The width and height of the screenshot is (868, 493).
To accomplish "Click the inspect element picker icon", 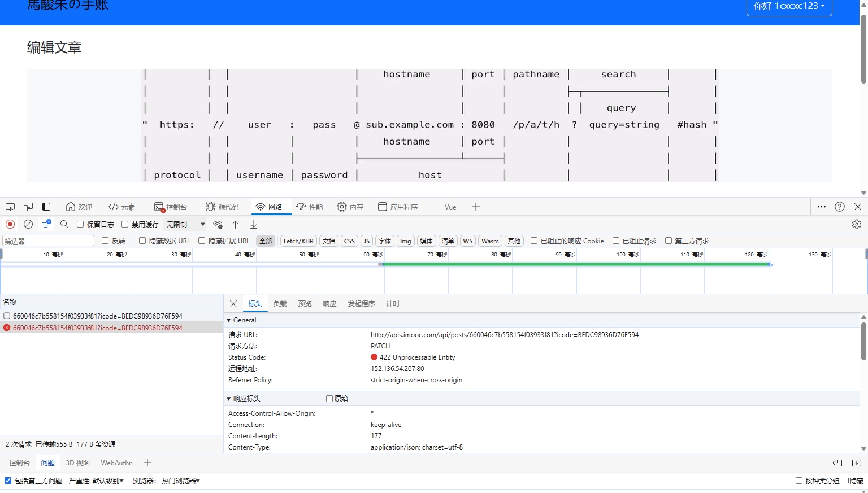I will pos(10,207).
